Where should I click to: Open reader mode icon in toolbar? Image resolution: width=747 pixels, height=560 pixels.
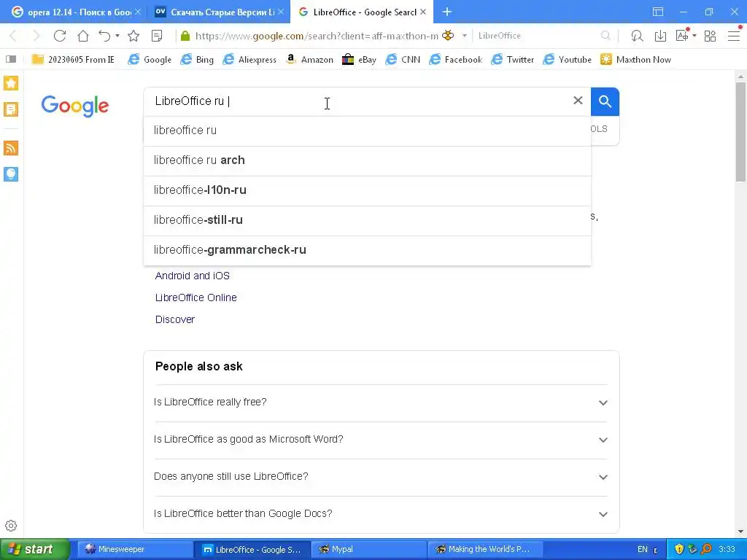click(x=157, y=36)
